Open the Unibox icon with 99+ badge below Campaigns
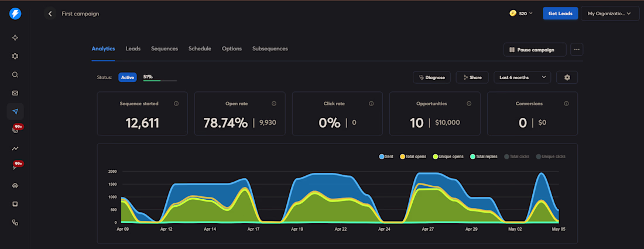 (x=16, y=130)
